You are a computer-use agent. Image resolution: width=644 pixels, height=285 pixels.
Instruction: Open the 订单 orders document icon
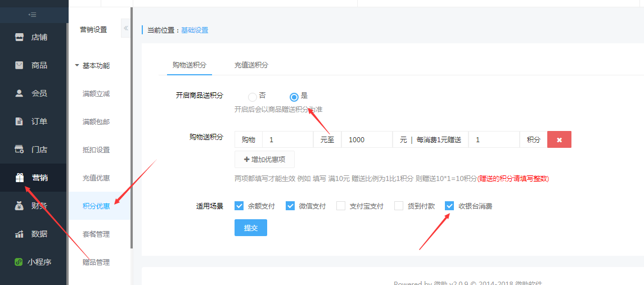coord(20,121)
